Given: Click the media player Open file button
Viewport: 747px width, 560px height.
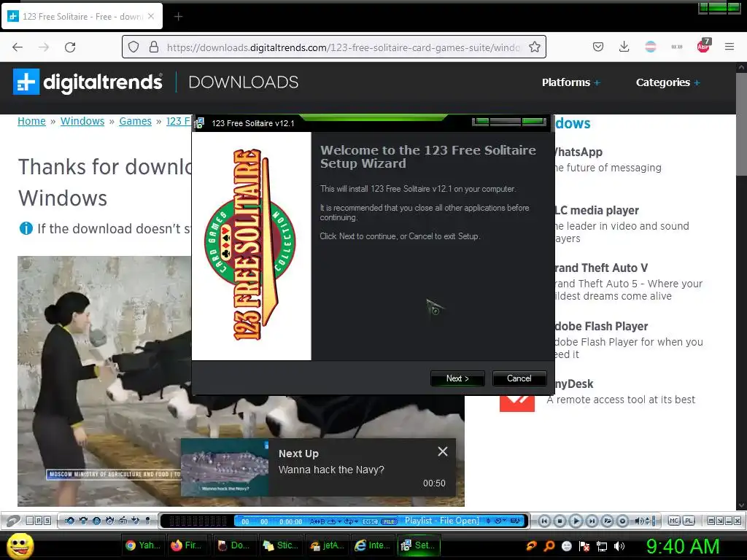Looking at the screenshot, I should click(x=608, y=521).
